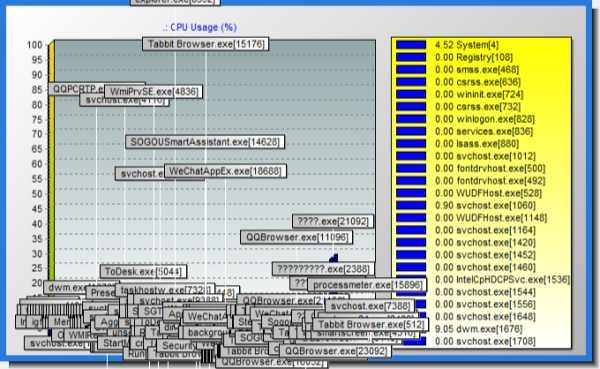Select legend entry svchost.exe[1544]
600x369 pixels.
click(x=485, y=292)
